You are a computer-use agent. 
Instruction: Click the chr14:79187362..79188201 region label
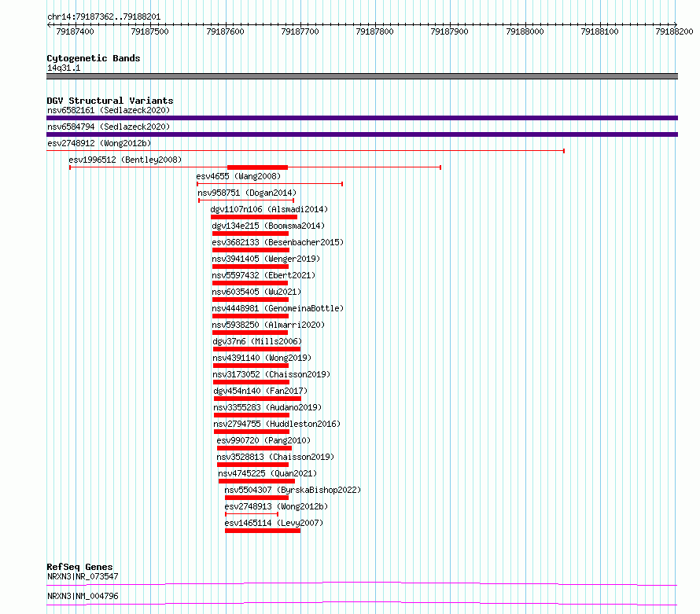(104, 17)
